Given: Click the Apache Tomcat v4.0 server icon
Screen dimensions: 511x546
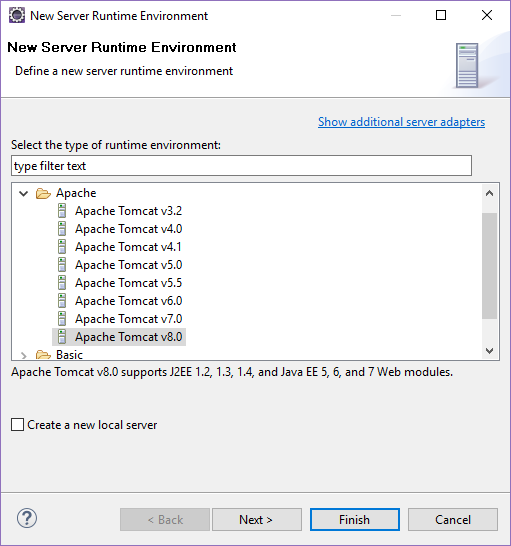Looking at the screenshot, I should 62,229.
